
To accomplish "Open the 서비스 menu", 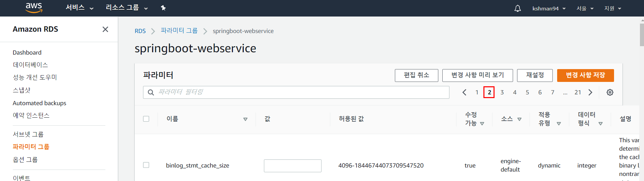I will click(x=79, y=8).
